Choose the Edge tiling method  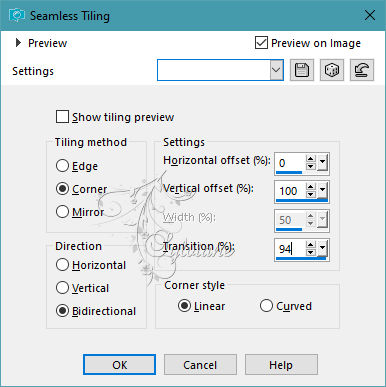click(62, 166)
